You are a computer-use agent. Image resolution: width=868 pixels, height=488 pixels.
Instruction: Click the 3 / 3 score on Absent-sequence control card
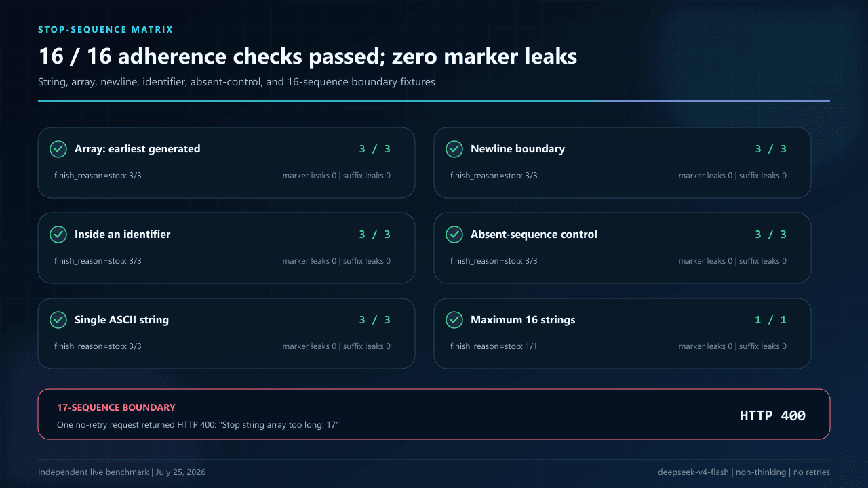771,235
